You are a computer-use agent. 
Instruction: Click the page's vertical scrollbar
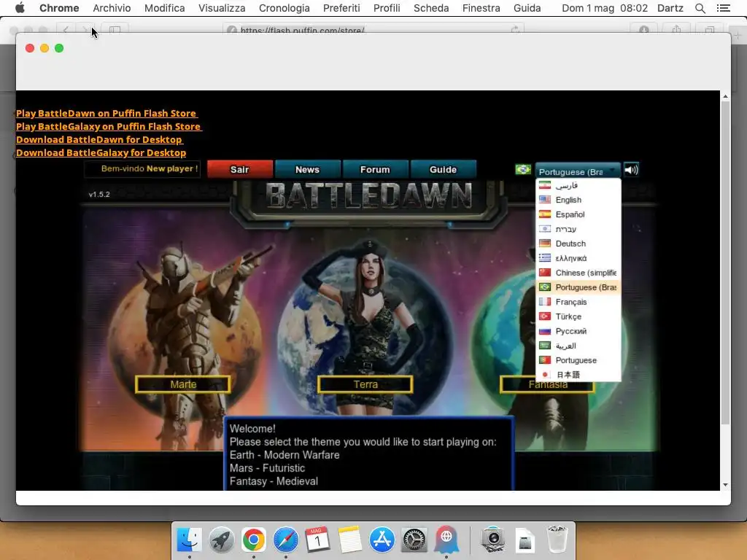pyautogui.click(x=725, y=262)
